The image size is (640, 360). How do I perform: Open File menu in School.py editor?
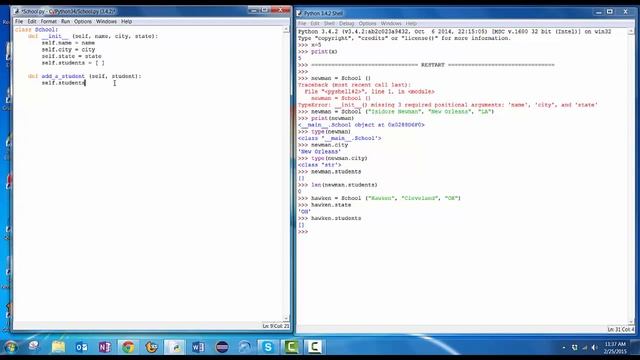(19, 22)
